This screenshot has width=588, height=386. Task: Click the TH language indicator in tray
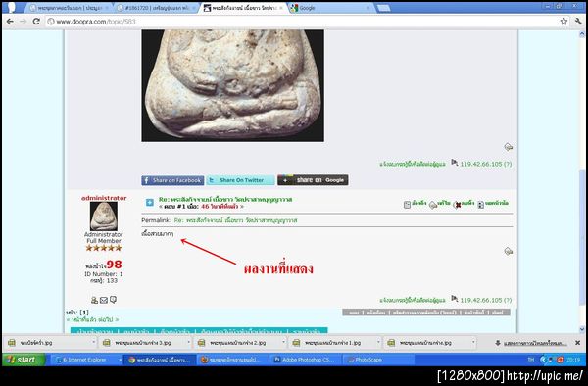(530, 360)
